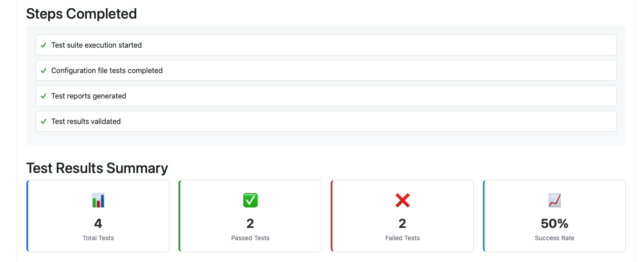Toggle the Test suite execution started step
Image resolution: width=644 pixels, height=262 pixels.
point(325,45)
